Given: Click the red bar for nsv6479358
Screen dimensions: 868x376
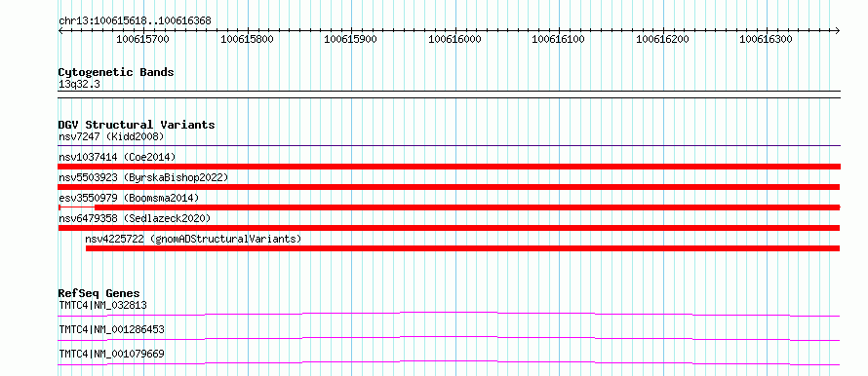Looking at the screenshot, I should tap(449, 228).
